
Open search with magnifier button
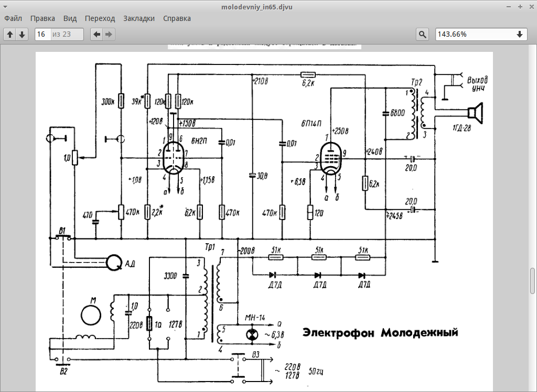(x=423, y=34)
